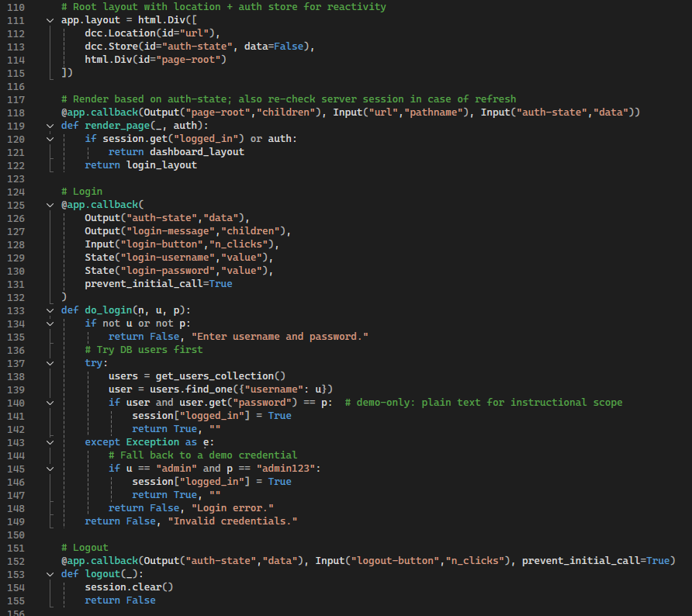This screenshot has height=616, width=692.
Task: Fold the @app.callback decorator at line 125
Action: point(50,205)
